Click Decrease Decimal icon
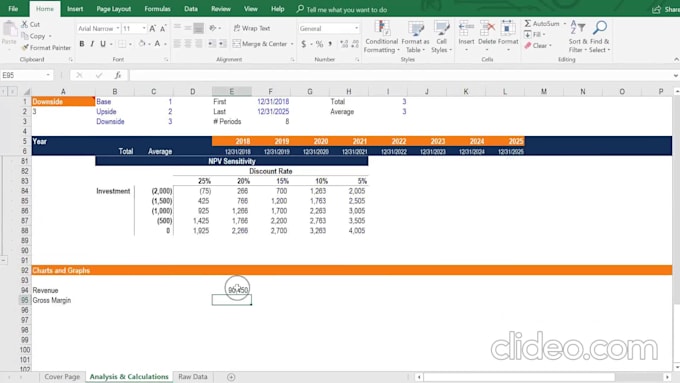This screenshot has width=680, height=383. coord(355,44)
